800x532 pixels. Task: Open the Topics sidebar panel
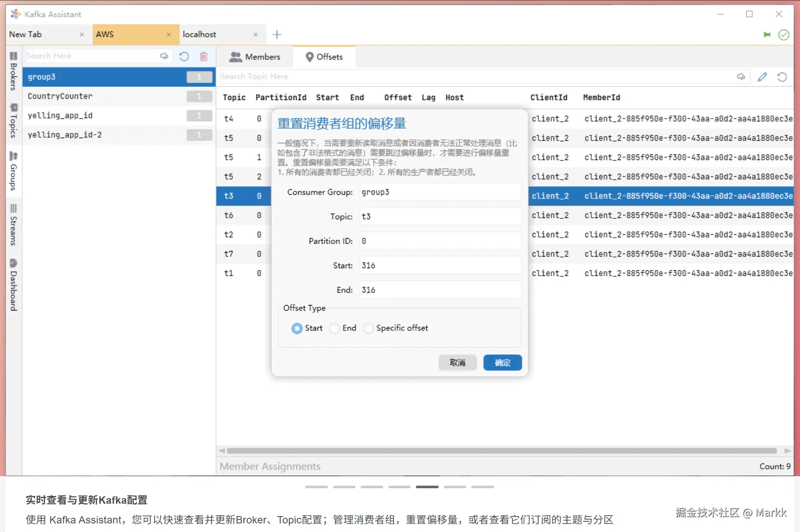click(x=13, y=121)
